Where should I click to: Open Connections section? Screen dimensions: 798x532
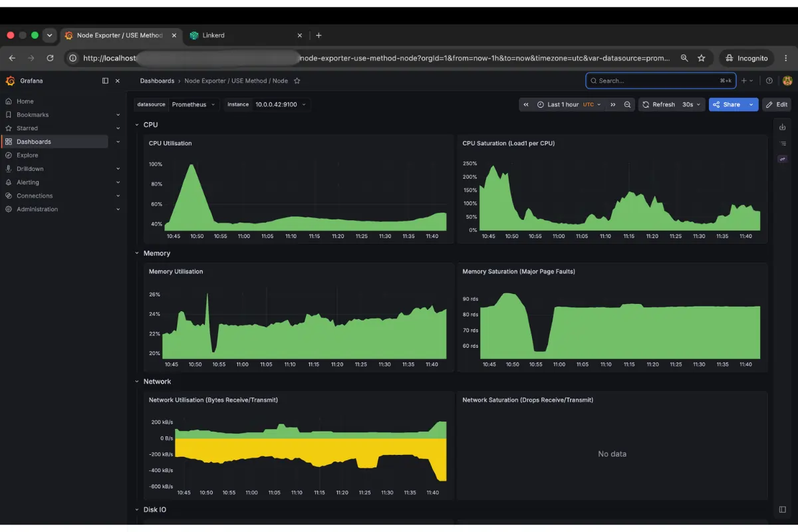pyautogui.click(x=35, y=196)
